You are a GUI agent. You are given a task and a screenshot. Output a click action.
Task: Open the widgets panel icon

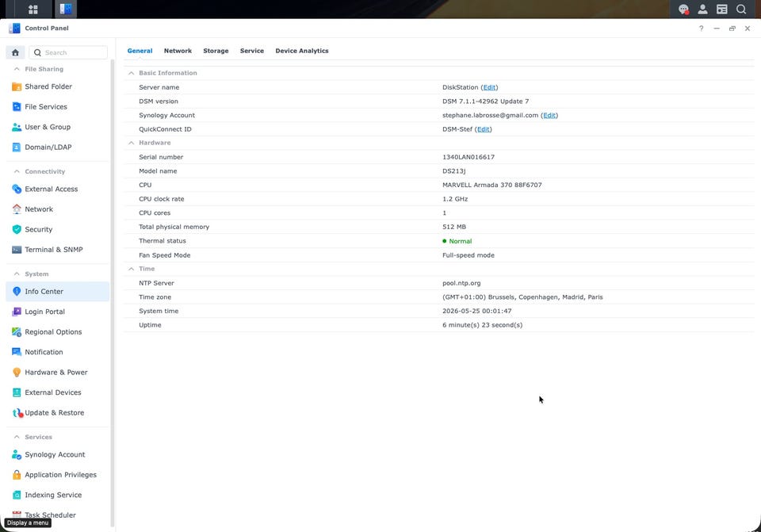(x=721, y=10)
